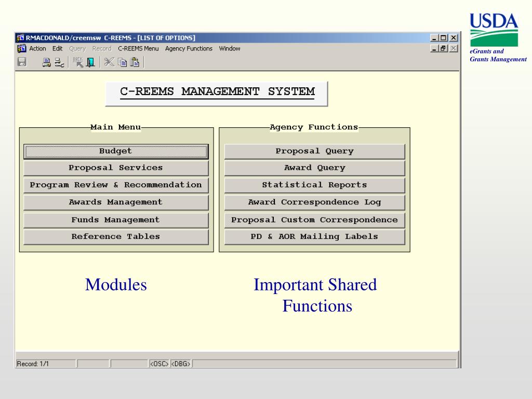Close the C-REEMS application window

click(x=454, y=37)
